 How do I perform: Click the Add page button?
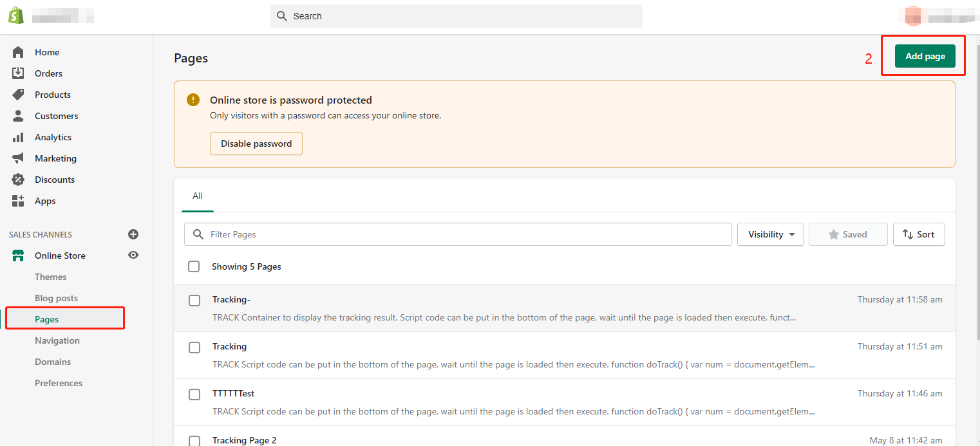point(925,56)
